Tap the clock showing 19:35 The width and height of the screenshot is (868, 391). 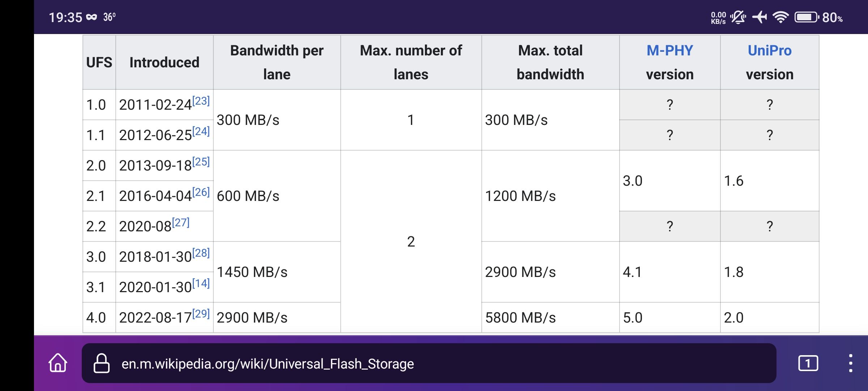[x=66, y=16]
